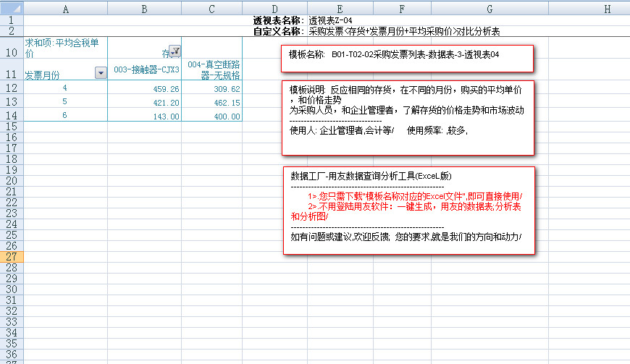The width and height of the screenshot is (630, 364).
Task: Click the 400.00 pivot cell
Action: (211, 116)
